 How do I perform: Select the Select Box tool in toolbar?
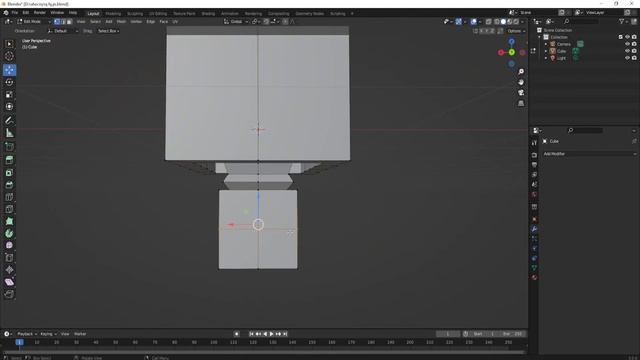[9, 44]
